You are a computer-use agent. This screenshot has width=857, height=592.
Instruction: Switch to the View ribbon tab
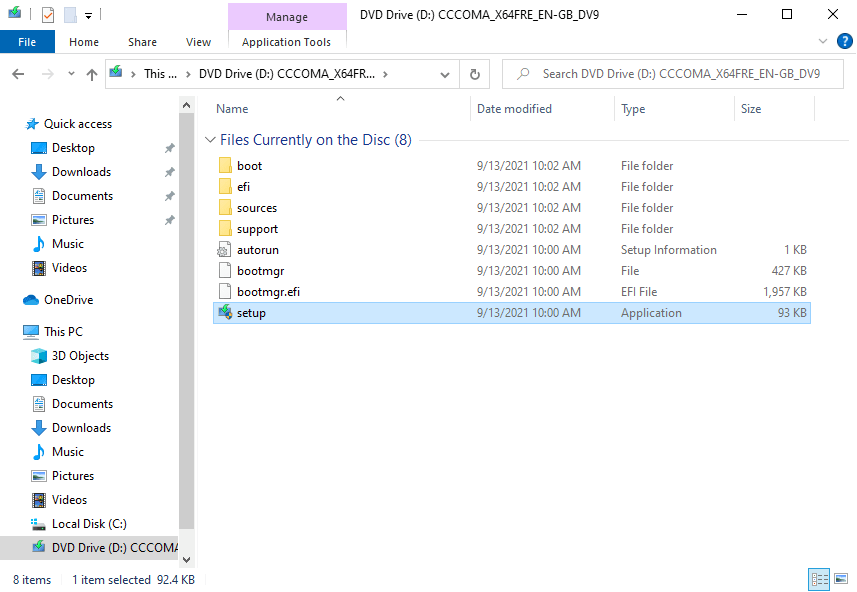[198, 42]
